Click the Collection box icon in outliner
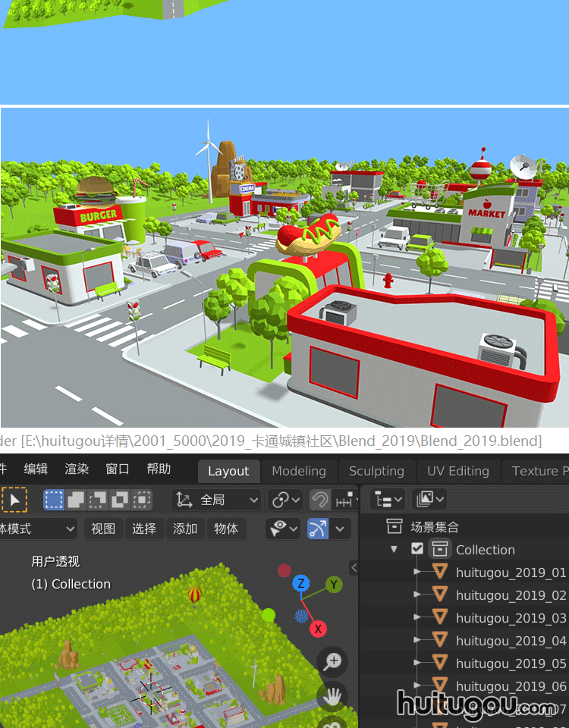Screen dimensions: 569x728 [x=440, y=550]
